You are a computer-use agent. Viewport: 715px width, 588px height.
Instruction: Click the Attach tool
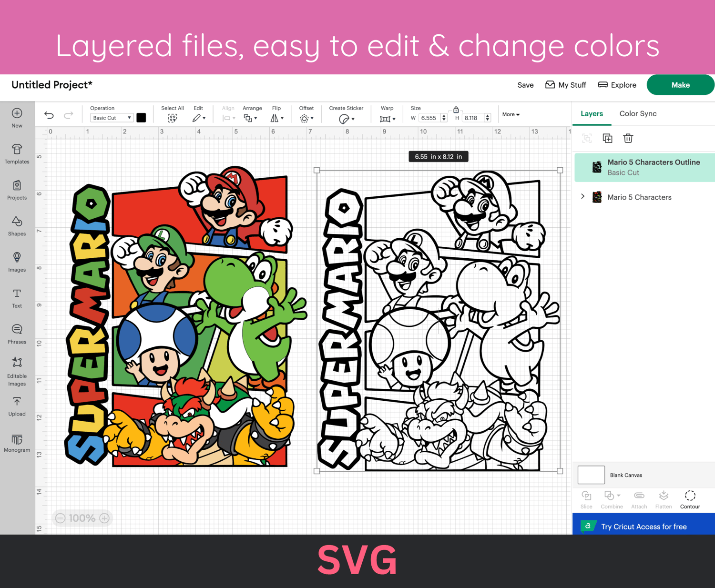coord(639,500)
